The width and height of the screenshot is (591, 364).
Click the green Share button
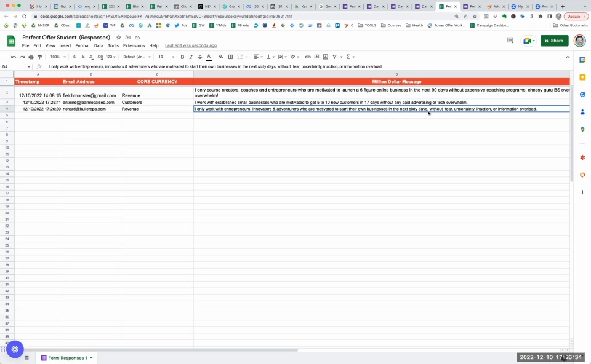click(x=554, y=41)
